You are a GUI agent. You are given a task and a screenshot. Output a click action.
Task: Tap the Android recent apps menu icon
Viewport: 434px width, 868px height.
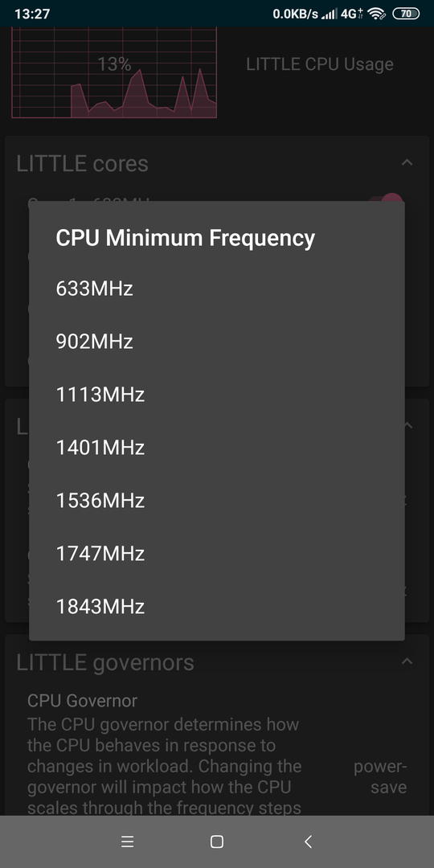tap(127, 842)
